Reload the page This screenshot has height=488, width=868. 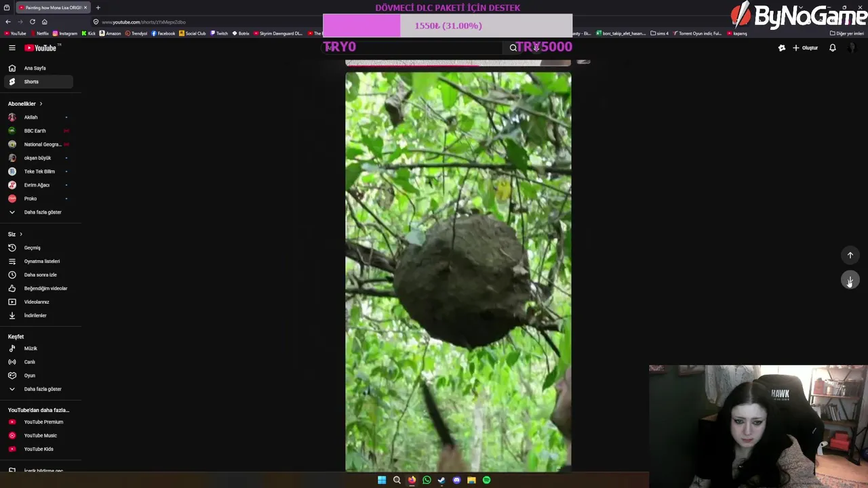tap(32, 22)
